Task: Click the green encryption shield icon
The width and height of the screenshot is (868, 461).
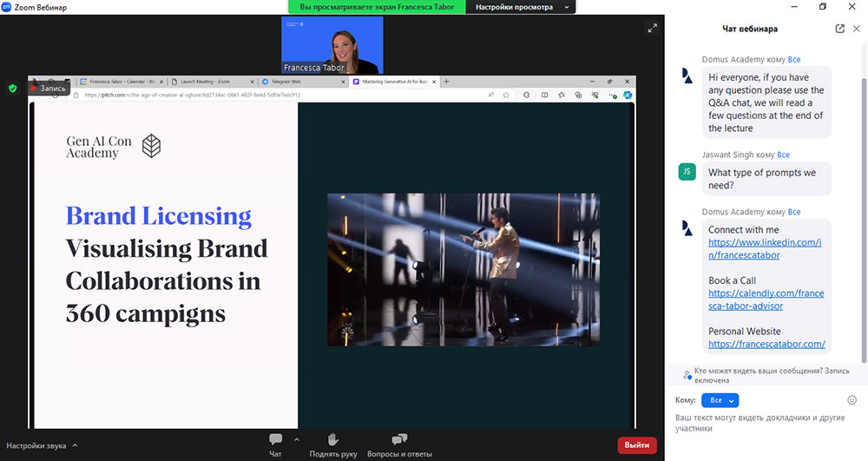Action: tap(13, 88)
